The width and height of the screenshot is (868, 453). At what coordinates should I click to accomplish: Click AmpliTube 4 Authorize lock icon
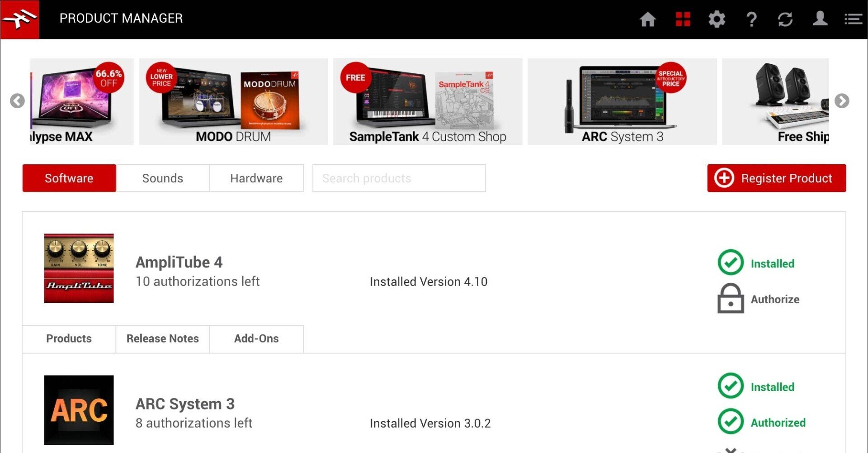click(731, 299)
